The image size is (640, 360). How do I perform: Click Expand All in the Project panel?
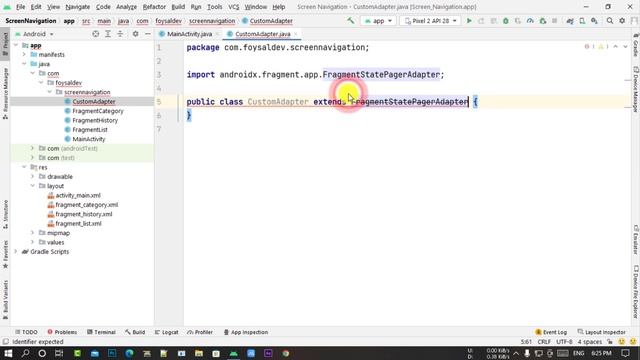tap(108, 34)
